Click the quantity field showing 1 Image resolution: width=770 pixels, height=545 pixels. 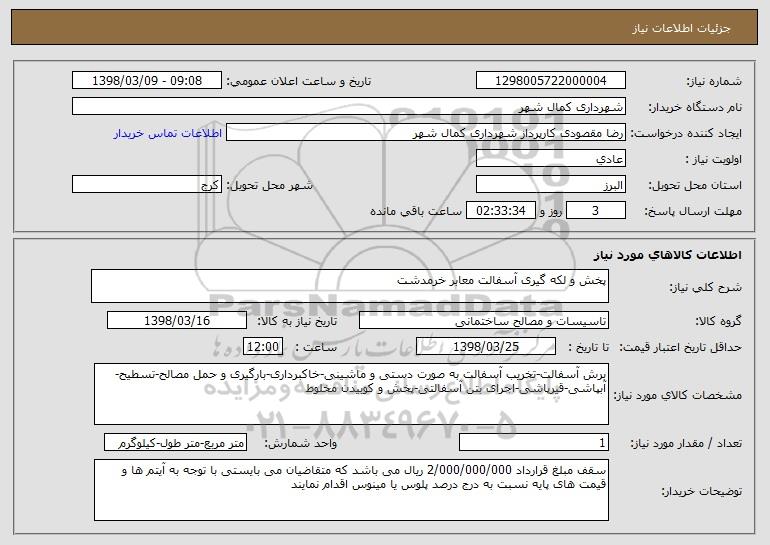534,442
